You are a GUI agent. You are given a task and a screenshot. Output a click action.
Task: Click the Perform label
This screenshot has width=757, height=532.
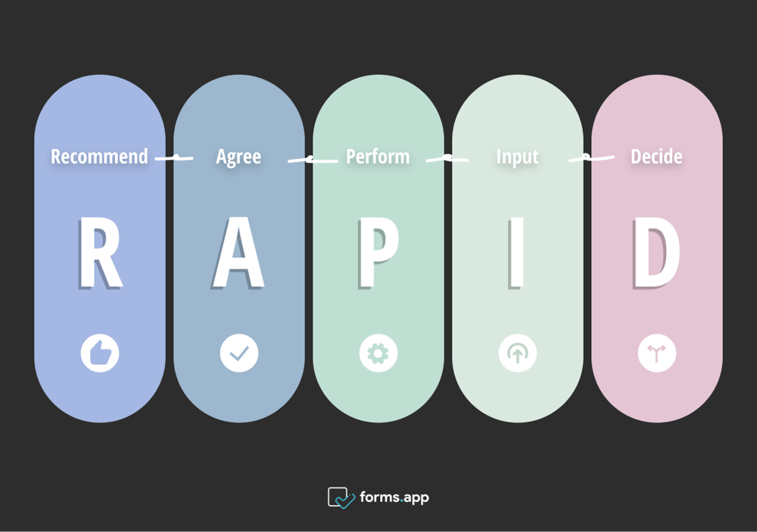click(x=378, y=157)
